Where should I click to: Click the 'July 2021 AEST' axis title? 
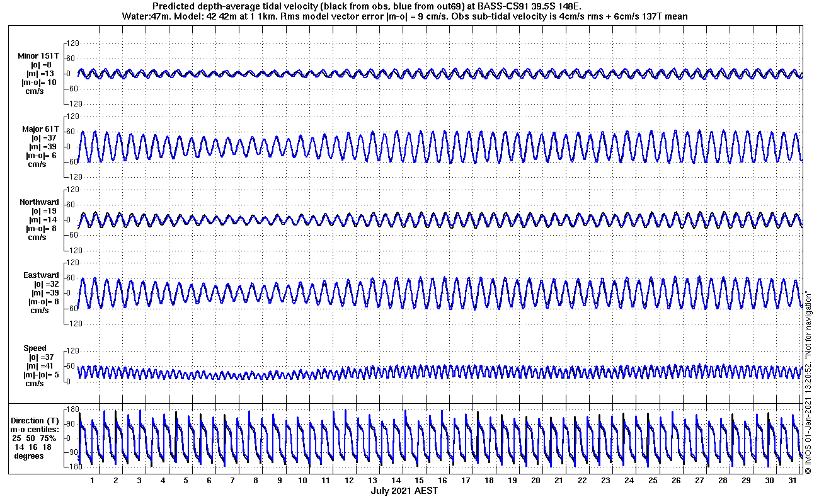click(x=404, y=491)
